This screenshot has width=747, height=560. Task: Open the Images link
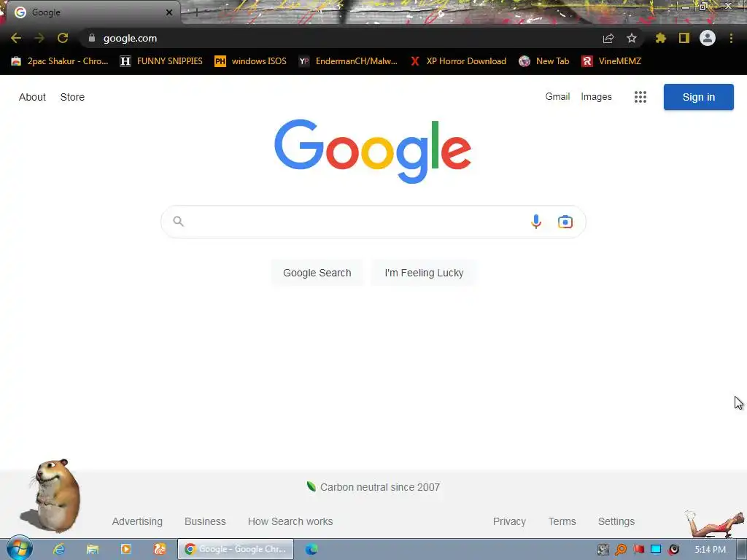tap(596, 97)
